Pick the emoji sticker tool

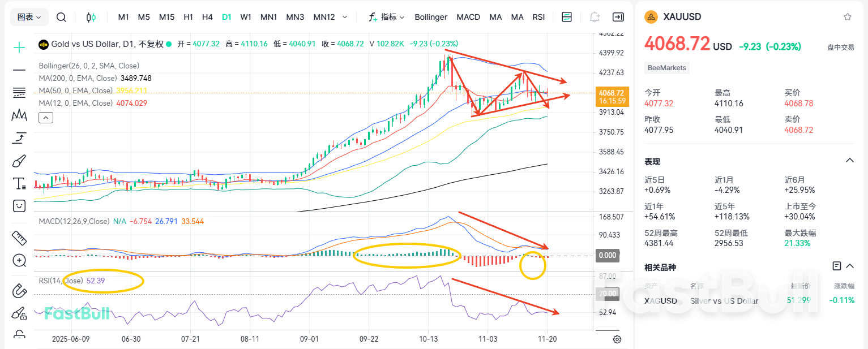[x=19, y=205]
